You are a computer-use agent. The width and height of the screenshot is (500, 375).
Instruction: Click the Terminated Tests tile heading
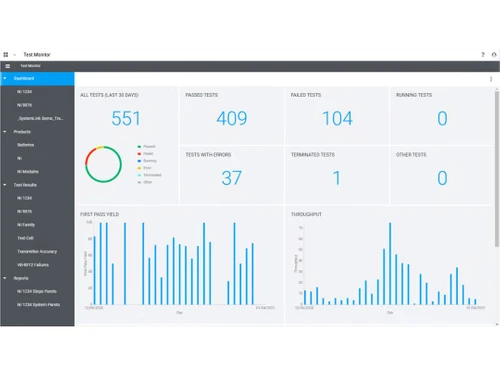click(x=313, y=155)
